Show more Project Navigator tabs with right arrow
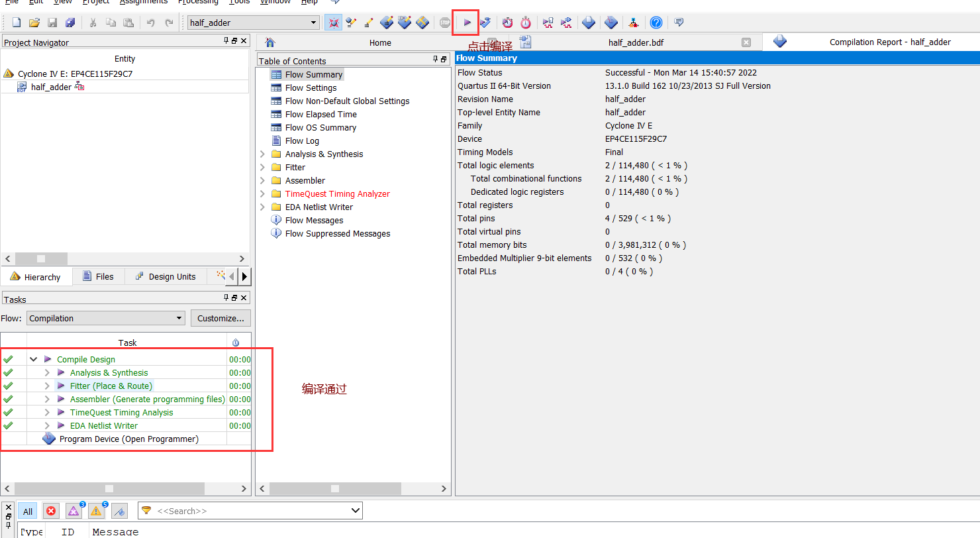980x538 pixels. tap(245, 276)
